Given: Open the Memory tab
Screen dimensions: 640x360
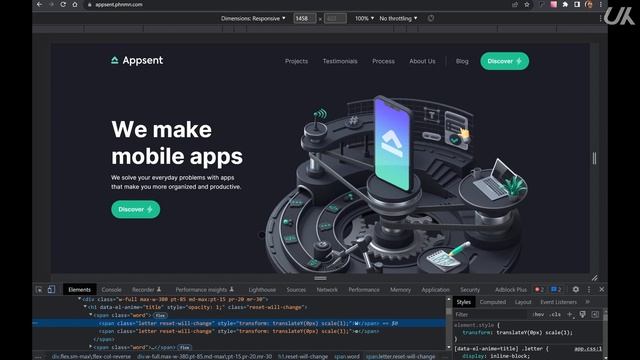Looking at the screenshot, I should (x=400, y=289).
